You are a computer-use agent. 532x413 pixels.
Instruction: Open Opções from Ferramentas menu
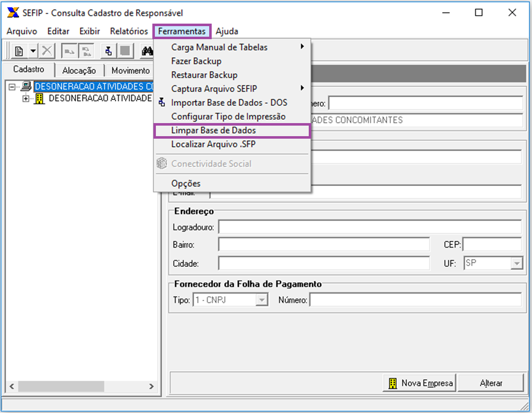pyautogui.click(x=232, y=183)
